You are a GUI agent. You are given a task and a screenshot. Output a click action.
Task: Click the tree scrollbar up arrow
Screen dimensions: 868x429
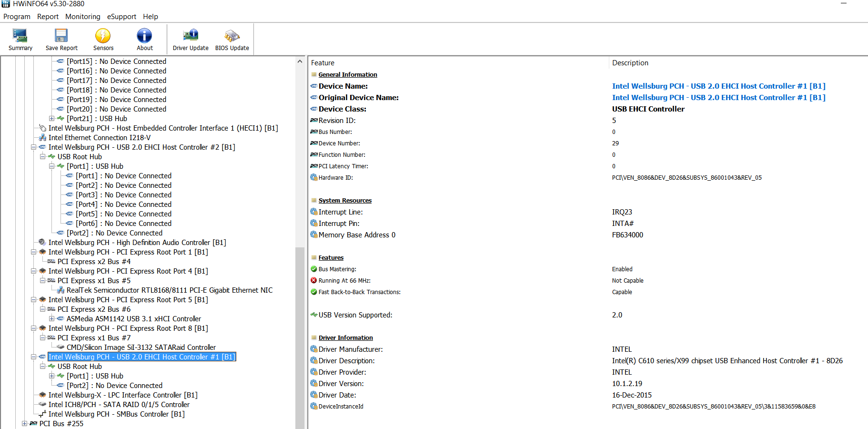tap(300, 61)
